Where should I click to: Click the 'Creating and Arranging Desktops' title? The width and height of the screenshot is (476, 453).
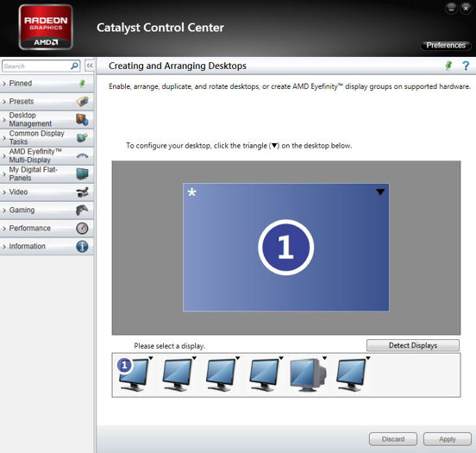pos(178,66)
